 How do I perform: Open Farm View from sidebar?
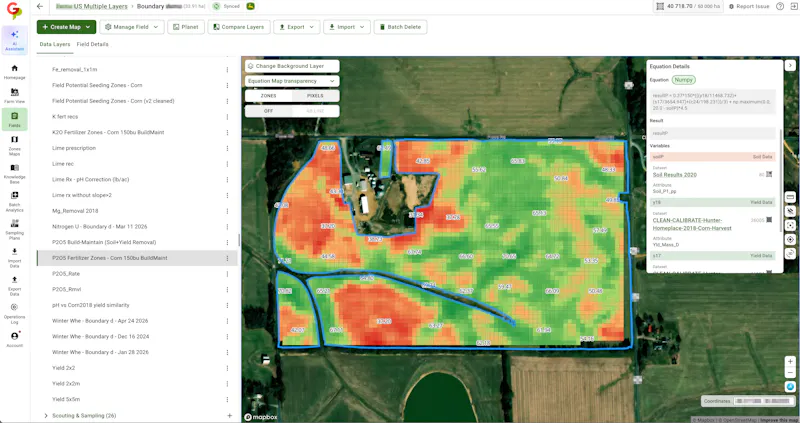[14, 95]
